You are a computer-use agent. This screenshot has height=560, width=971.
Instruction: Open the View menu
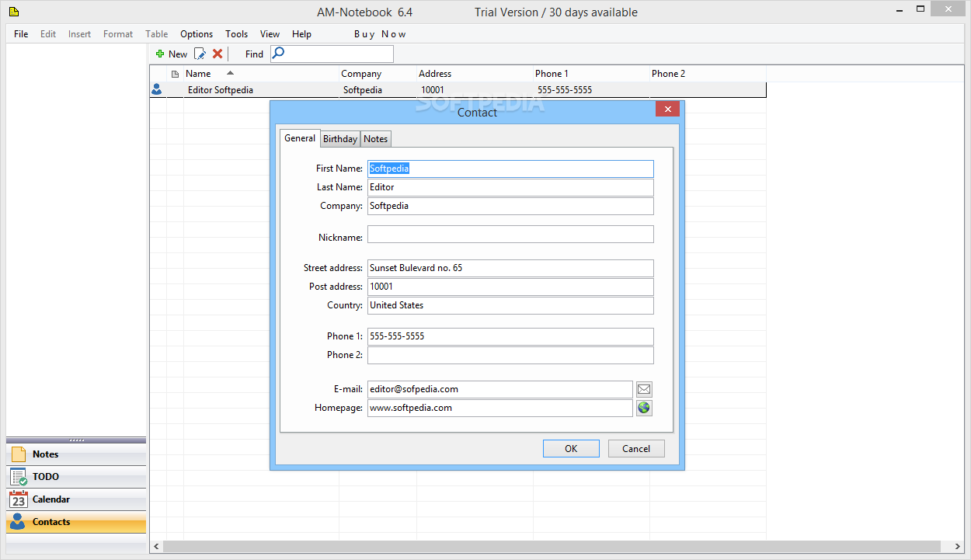(270, 34)
